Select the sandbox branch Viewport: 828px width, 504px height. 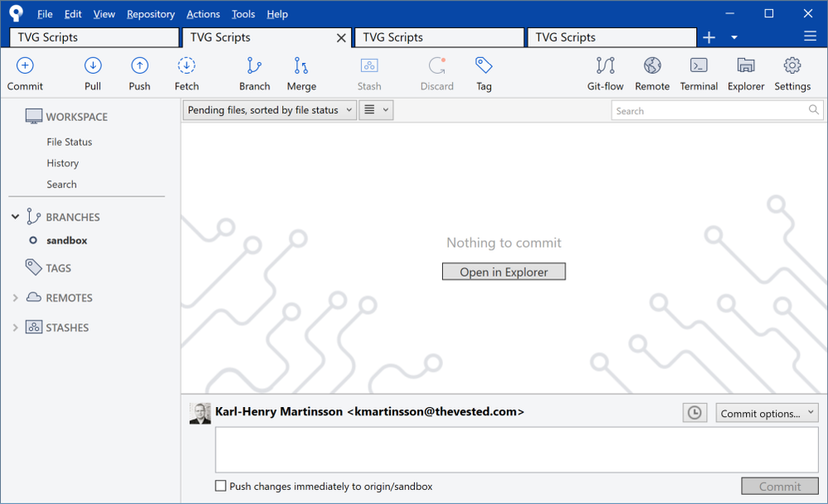pyautogui.click(x=66, y=240)
